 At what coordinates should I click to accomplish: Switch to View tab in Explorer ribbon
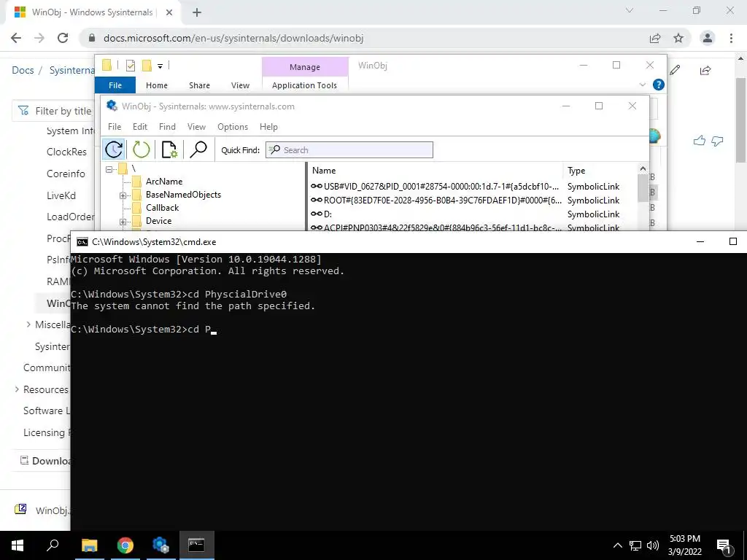click(x=240, y=85)
